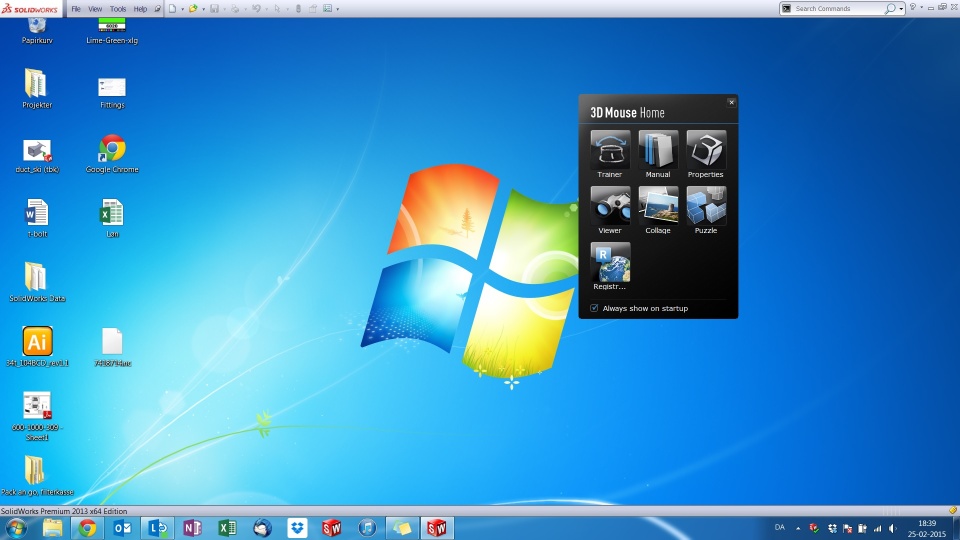The height and width of the screenshot is (540, 960).
Task: Close the 3D Mouse Home panel
Action: point(731,102)
